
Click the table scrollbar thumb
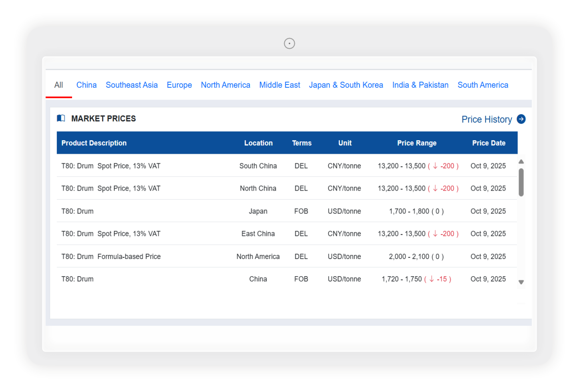pos(521,182)
